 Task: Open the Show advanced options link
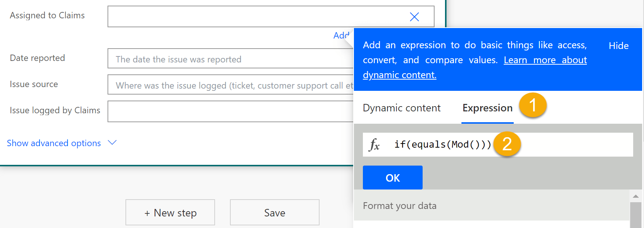click(x=54, y=143)
